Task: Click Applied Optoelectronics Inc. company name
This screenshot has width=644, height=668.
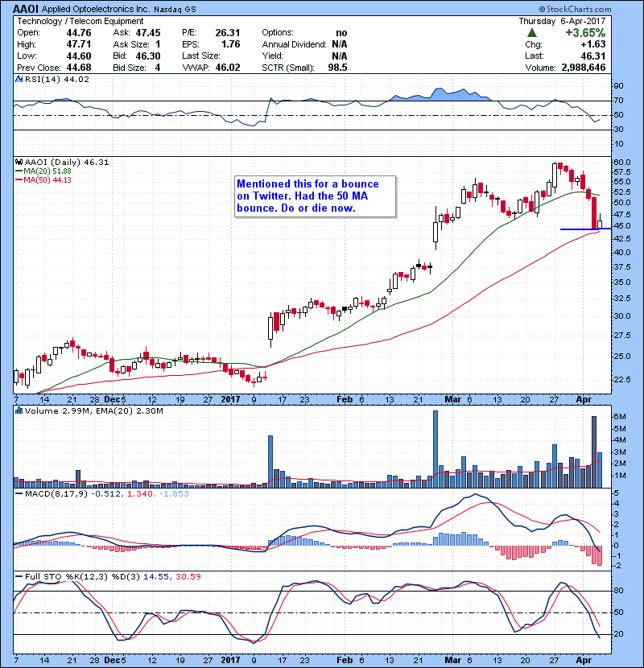Action: 97,9
